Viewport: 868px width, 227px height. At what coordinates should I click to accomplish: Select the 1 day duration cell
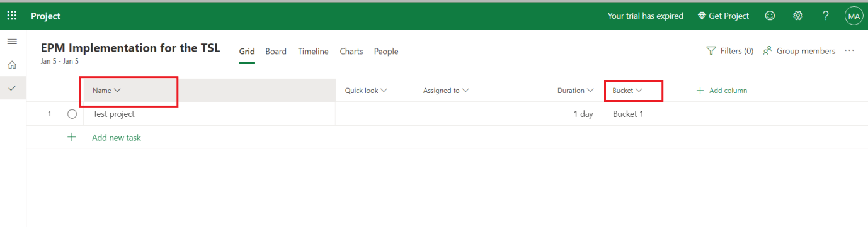[x=583, y=114]
